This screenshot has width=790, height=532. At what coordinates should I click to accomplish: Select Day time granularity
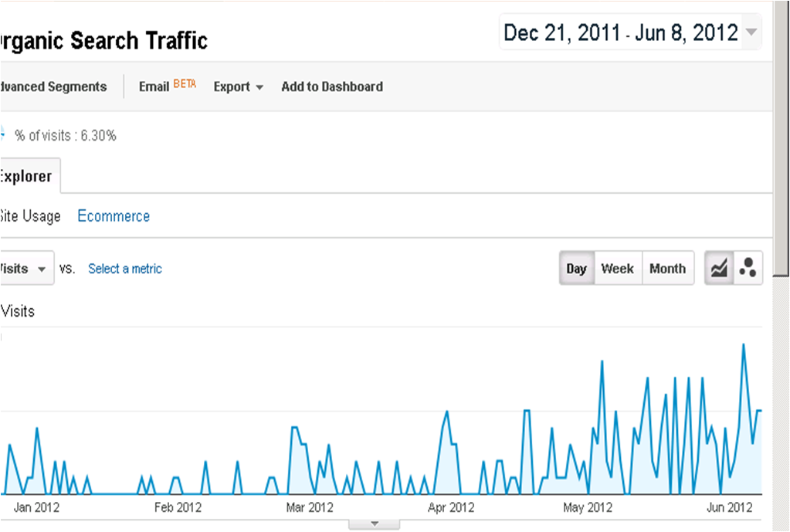(x=576, y=268)
